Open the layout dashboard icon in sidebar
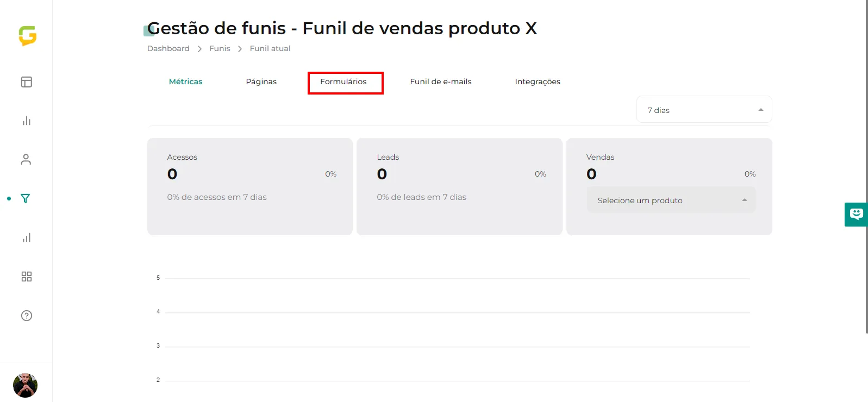This screenshot has width=868, height=402. click(27, 82)
